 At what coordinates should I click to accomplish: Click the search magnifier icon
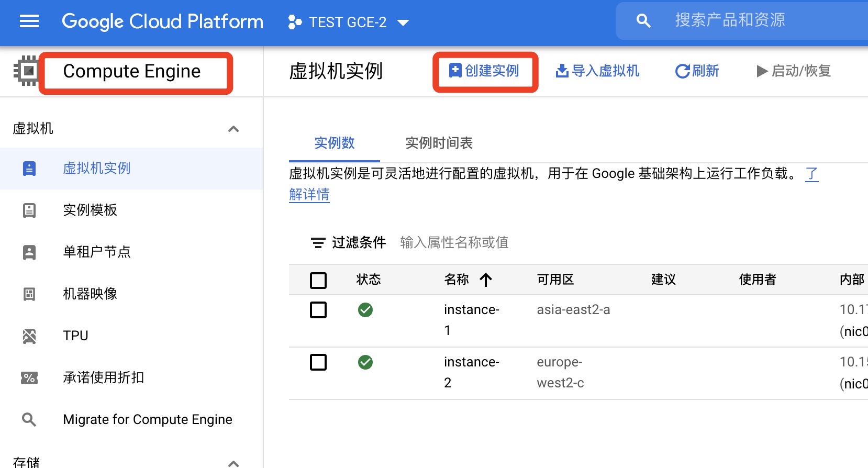point(643,21)
